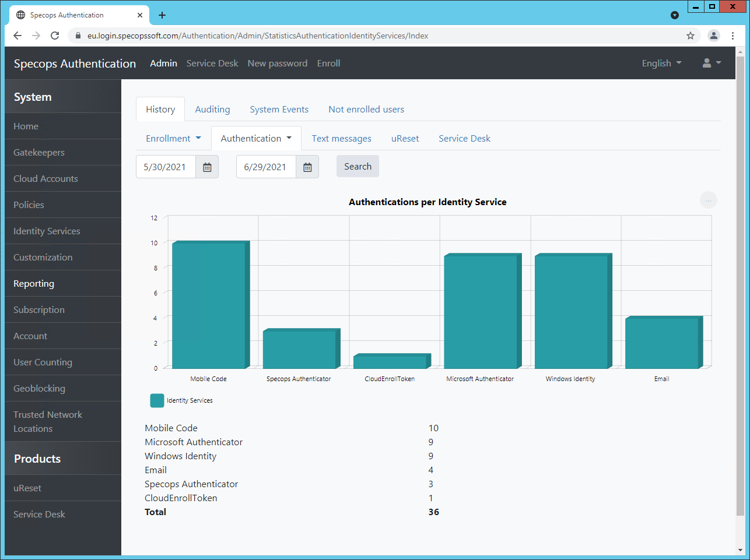Expand the Authentication dropdown tab
This screenshot has height=560, width=750.
coord(256,139)
